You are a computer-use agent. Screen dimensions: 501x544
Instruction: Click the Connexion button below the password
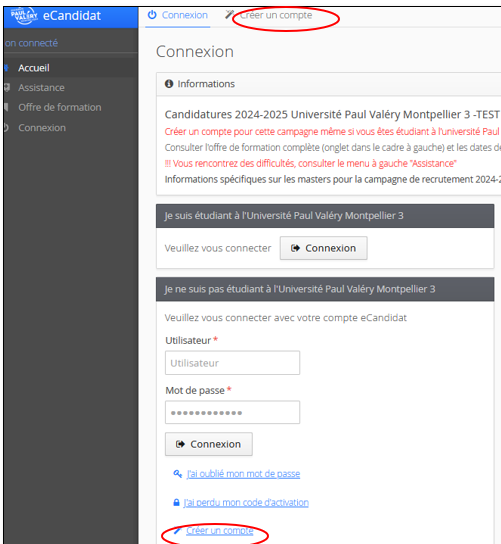(x=209, y=444)
